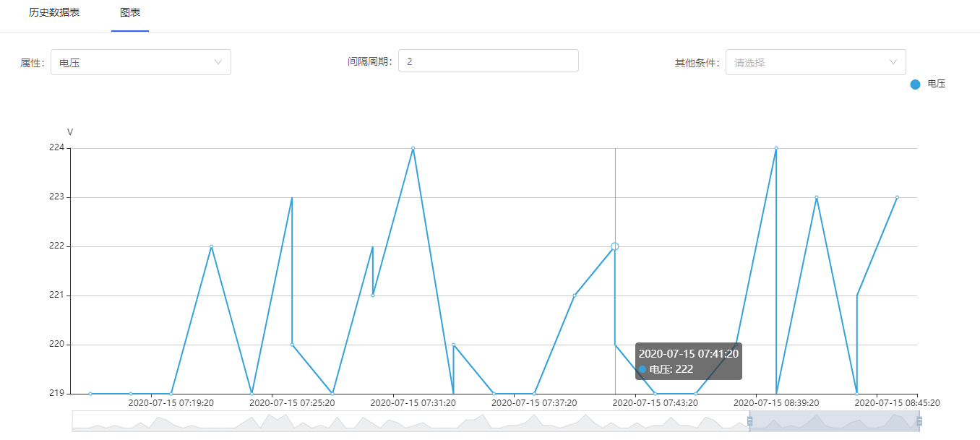Click the 224 y-axis label
The image size is (980, 440).
coord(57,147)
